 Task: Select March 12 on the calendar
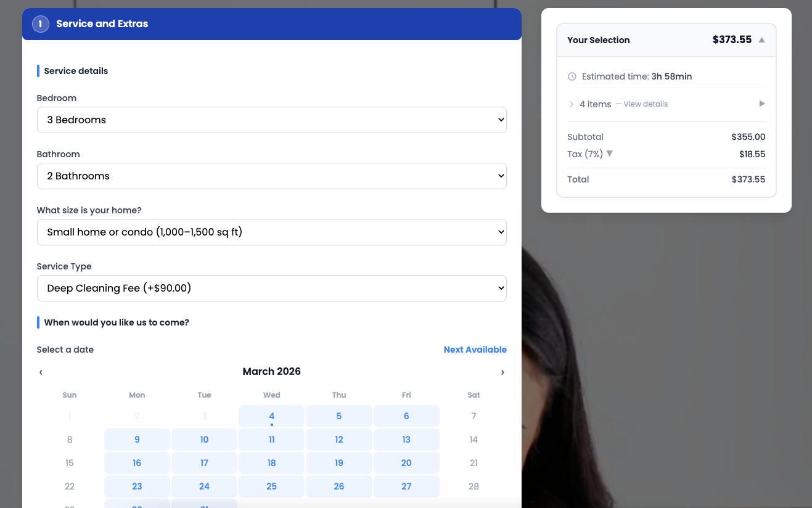(x=339, y=440)
